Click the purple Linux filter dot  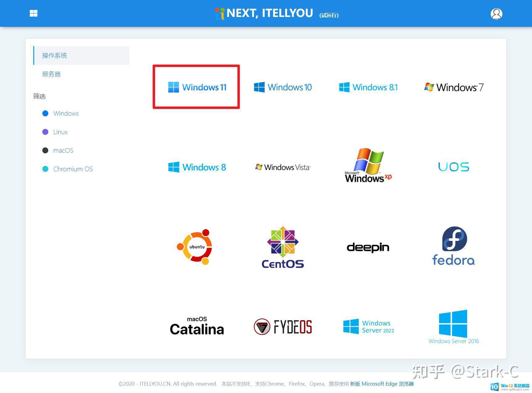click(45, 132)
